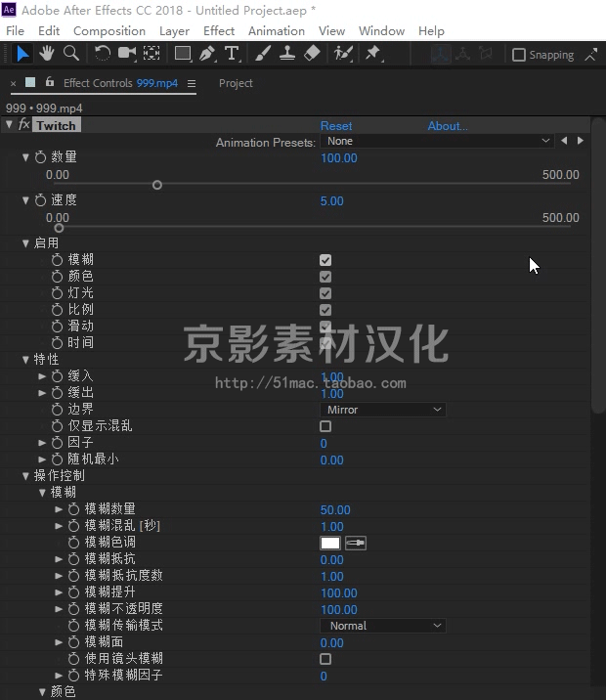Click the 速度 slider handle
Image resolution: width=606 pixels, height=700 pixels.
(59, 228)
